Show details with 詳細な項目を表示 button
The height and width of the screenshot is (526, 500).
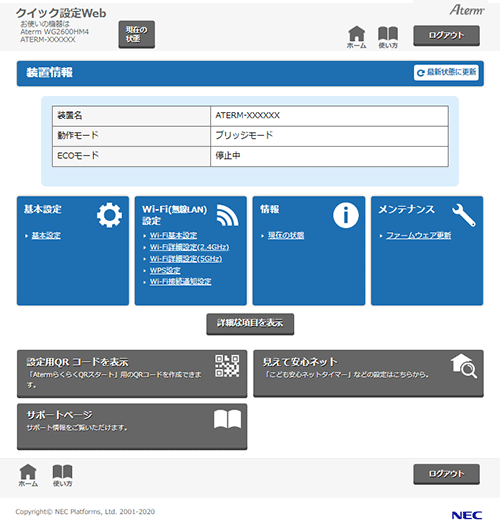[x=250, y=324]
